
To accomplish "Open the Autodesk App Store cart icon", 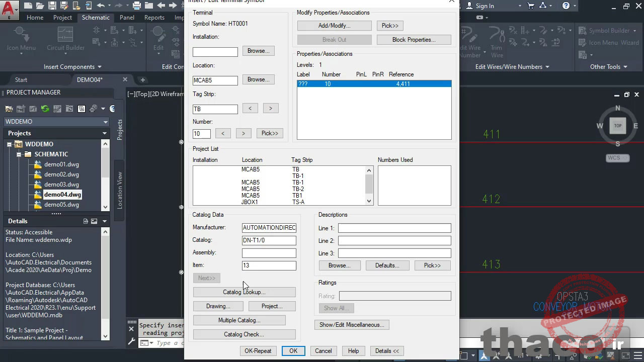I will (530, 6).
